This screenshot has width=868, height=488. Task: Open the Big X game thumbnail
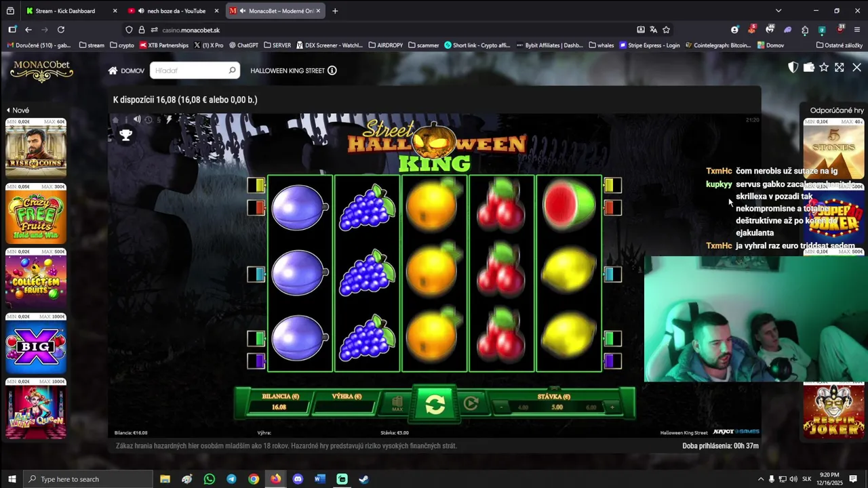click(x=36, y=343)
